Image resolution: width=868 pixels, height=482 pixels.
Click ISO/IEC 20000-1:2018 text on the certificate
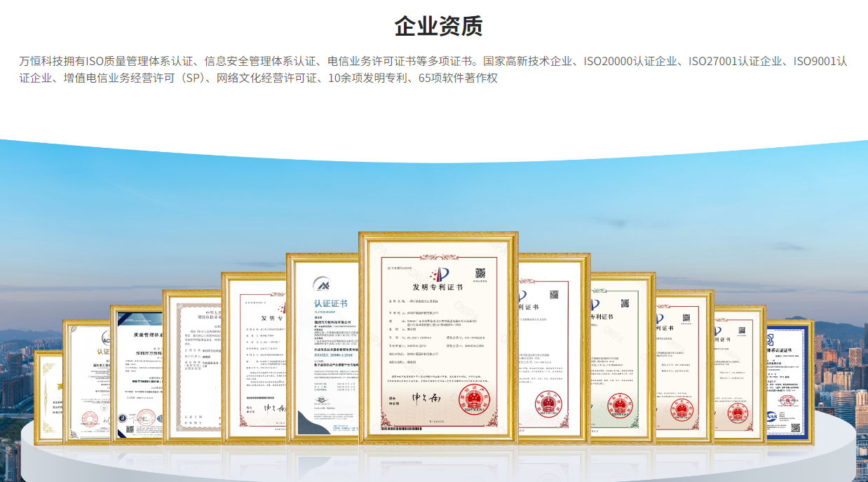[x=330, y=355]
